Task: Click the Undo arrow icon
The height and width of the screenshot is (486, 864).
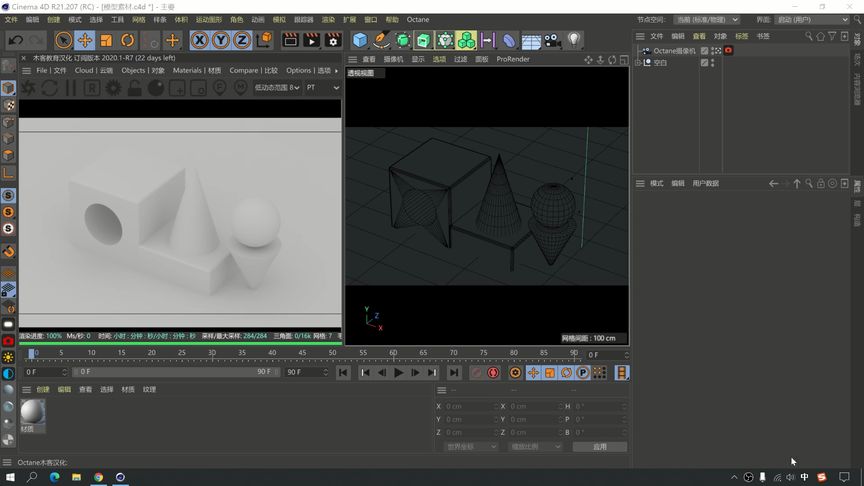Action: pyautogui.click(x=16, y=40)
